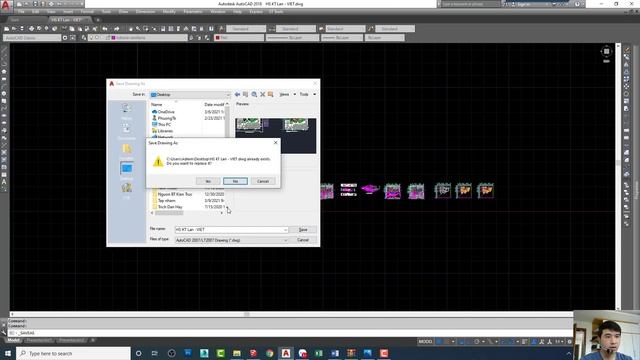This screenshot has height=360, width=640.
Task: Select Favorites in the Save dialog places list
Action: tap(126, 151)
